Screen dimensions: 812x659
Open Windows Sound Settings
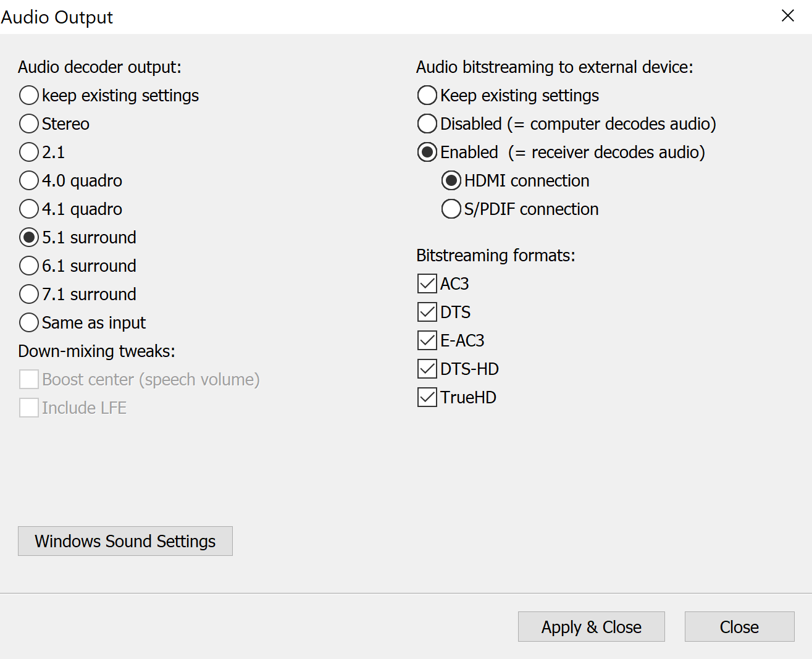click(125, 541)
